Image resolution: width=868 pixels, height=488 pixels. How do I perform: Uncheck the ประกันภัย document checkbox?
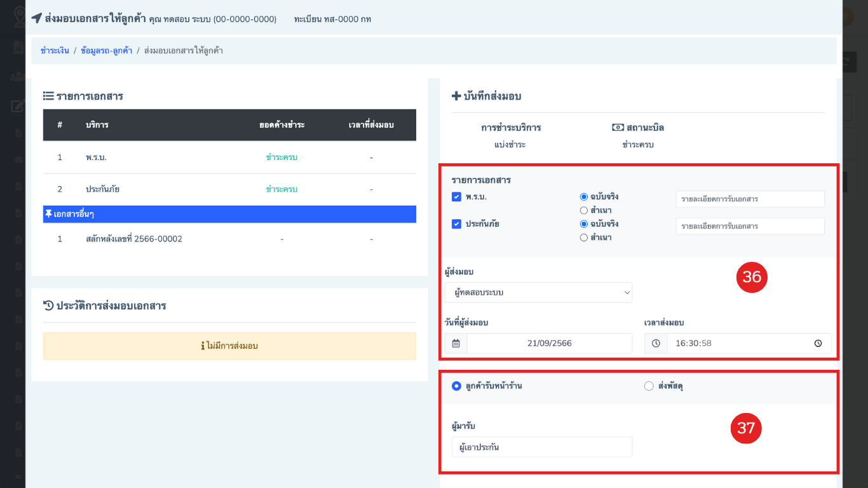pyautogui.click(x=456, y=224)
